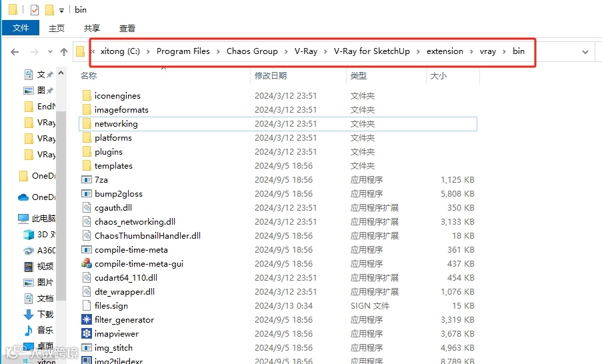This screenshot has width=602, height=364.
Task: Select the compile-time-meta-gui application icon
Action: click(x=87, y=264)
